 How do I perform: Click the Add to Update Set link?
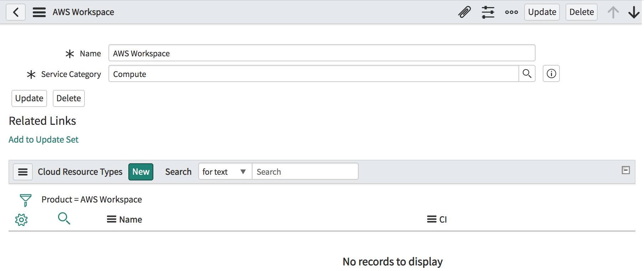44,140
